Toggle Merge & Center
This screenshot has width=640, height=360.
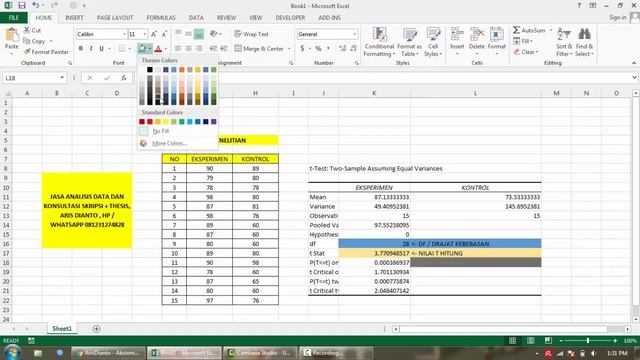[259, 49]
